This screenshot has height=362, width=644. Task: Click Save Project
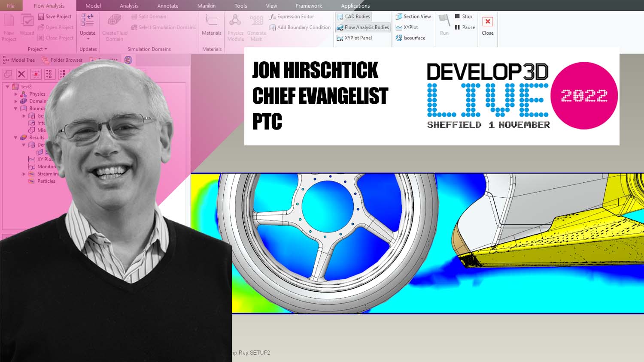point(55,16)
